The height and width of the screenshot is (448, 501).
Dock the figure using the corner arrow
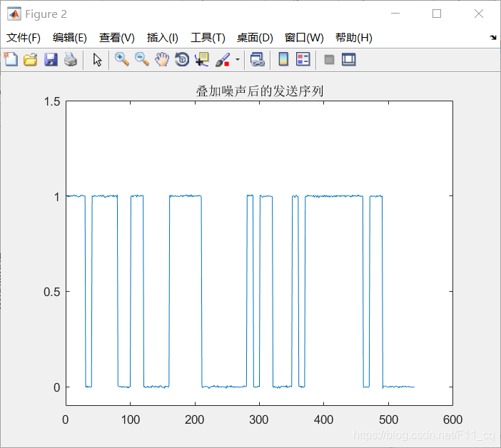point(493,38)
